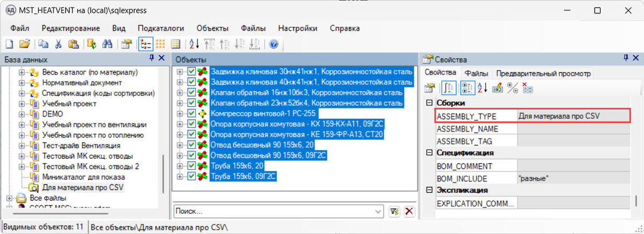Uncheck Опора корпусная хомутовая КХ 159-КХ-А11 checkbox
Image resolution: width=644 pixels, height=234 pixels.
[x=192, y=123]
